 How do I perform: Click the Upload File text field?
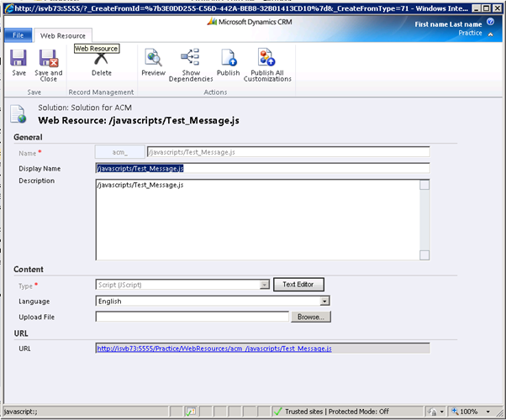point(192,317)
